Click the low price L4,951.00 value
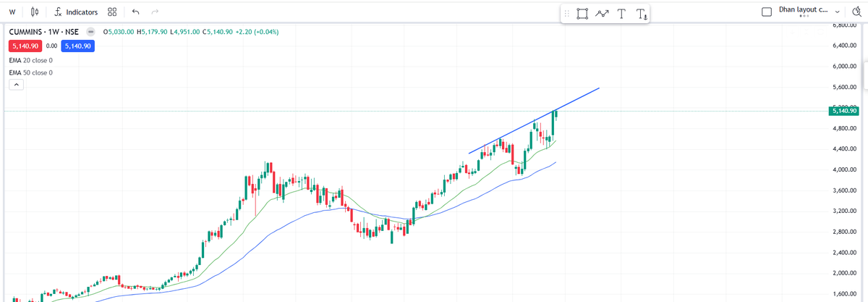 [185, 32]
